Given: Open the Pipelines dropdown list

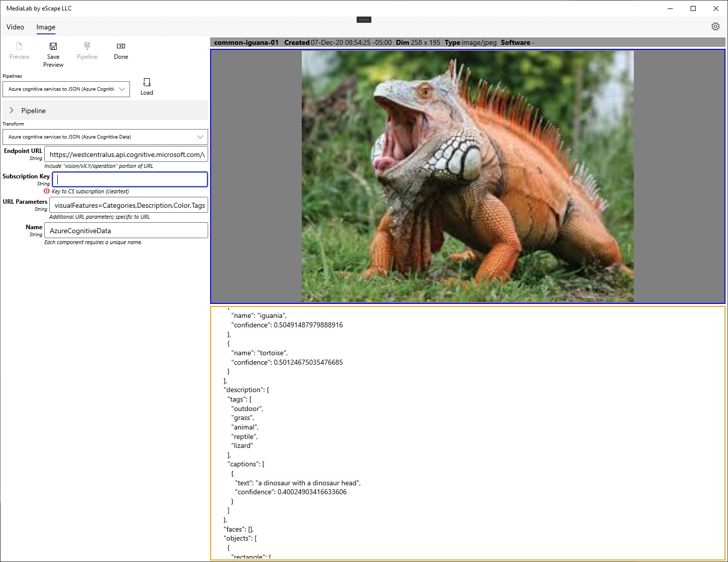Looking at the screenshot, I should click(66, 89).
